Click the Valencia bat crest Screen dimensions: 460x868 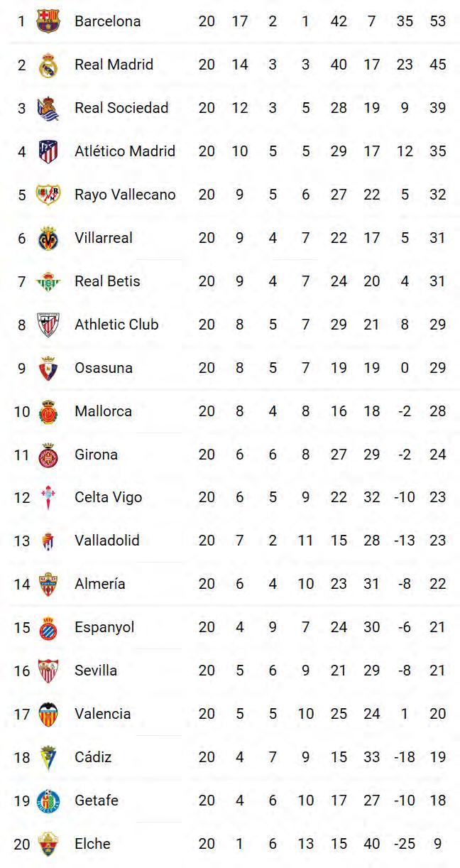coord(48,714)
